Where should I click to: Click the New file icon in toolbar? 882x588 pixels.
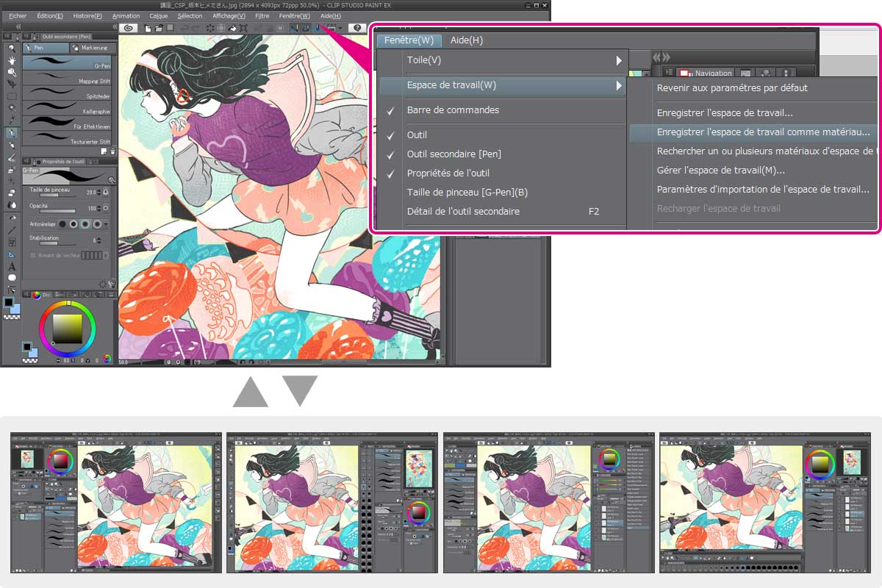(148, 28)
